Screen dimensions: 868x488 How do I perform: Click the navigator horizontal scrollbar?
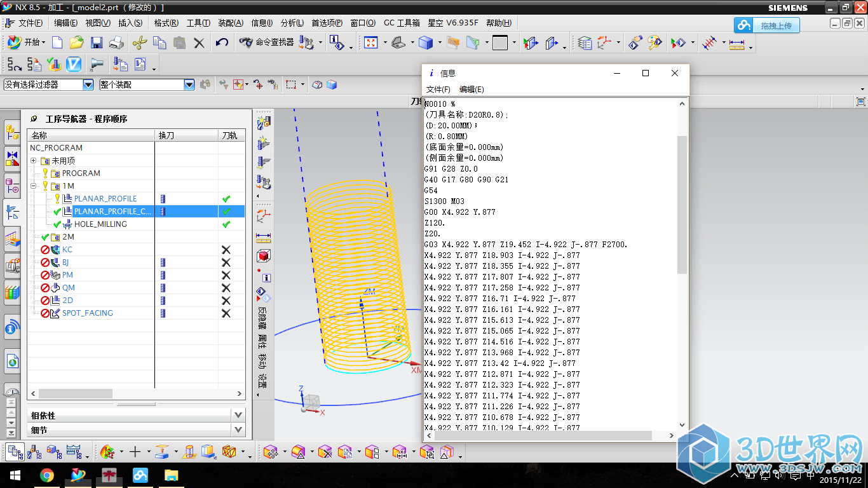(76, 394)
